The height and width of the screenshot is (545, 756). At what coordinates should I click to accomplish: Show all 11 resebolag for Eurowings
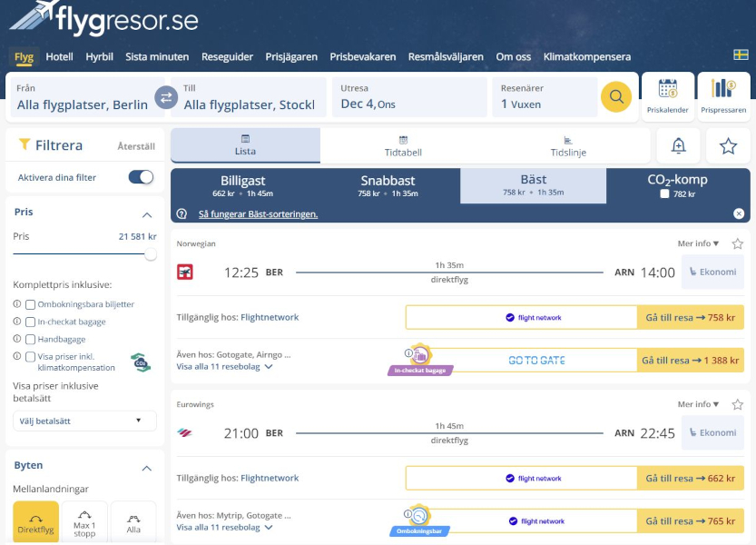(224, 528)
